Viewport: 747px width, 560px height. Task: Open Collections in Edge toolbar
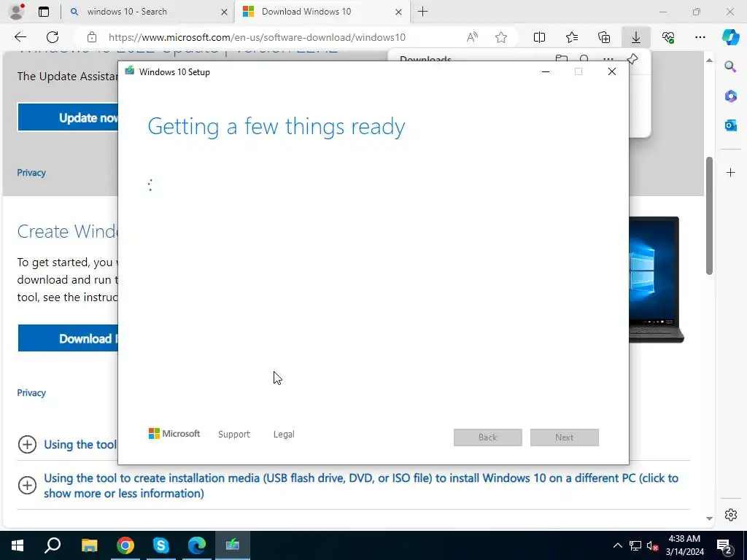pyautogui.click(x=603, y=37)
